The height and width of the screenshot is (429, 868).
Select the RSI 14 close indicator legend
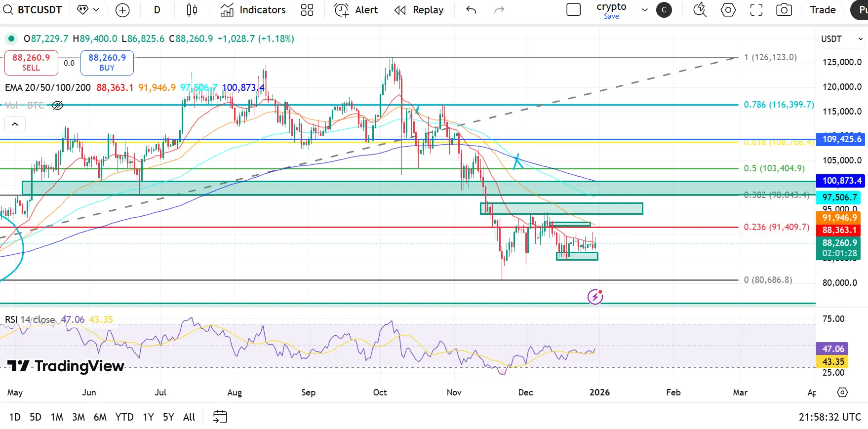(x=30, y=319)
